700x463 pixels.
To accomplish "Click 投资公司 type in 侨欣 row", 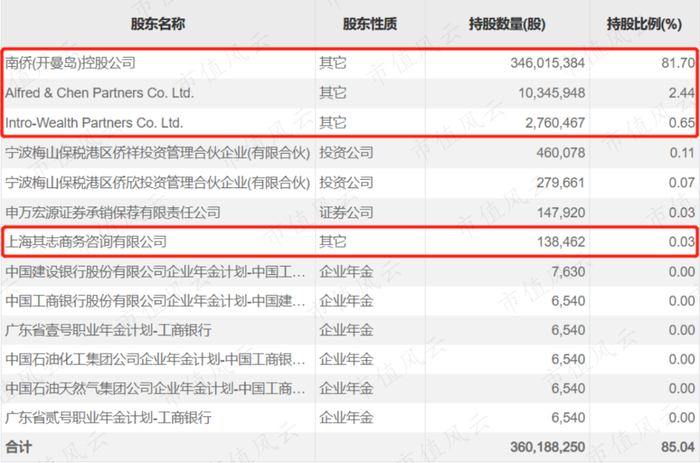I will 346,183.
